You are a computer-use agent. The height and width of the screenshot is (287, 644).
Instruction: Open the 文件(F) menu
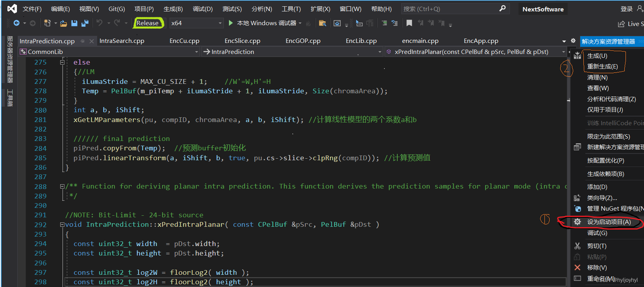(x=32, y=9)
